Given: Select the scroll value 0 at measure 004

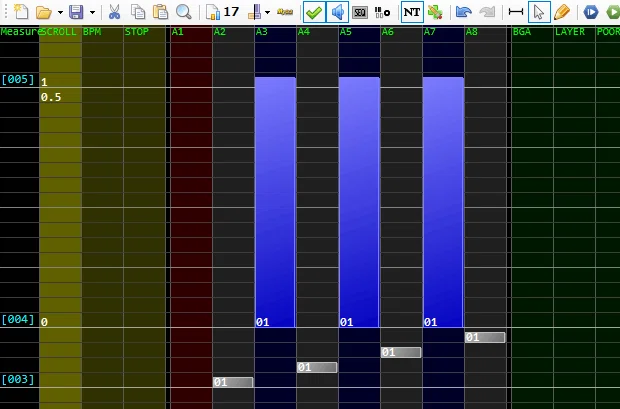Looking at the screenshot, I should (44, 322).
